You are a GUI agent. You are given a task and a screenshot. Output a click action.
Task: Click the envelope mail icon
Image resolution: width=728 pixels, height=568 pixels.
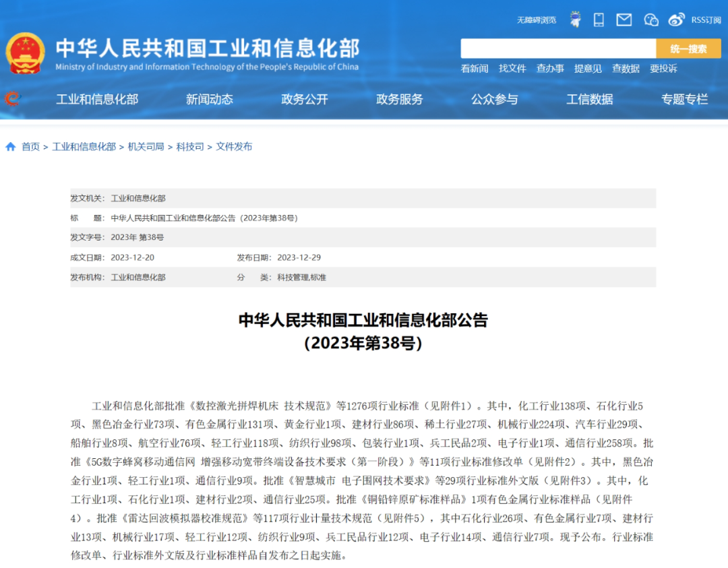(624, 20)
